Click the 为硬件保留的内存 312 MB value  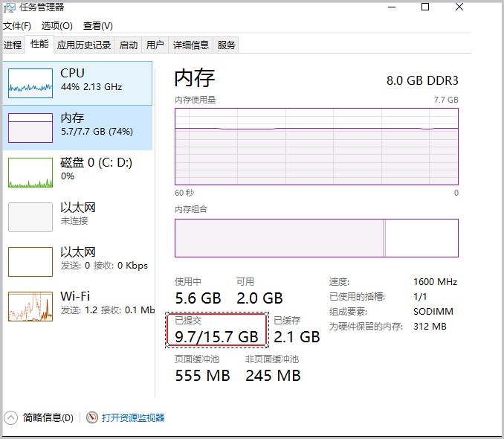coord(430,327)
